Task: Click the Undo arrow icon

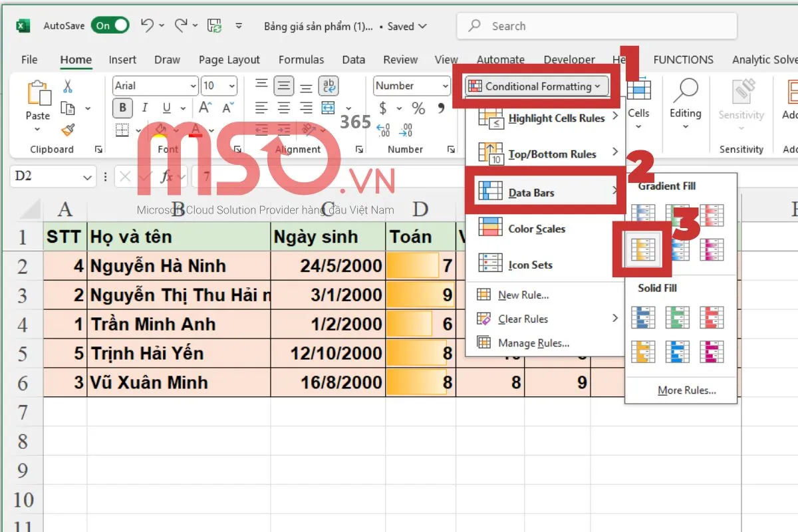Action: (147, 26)
